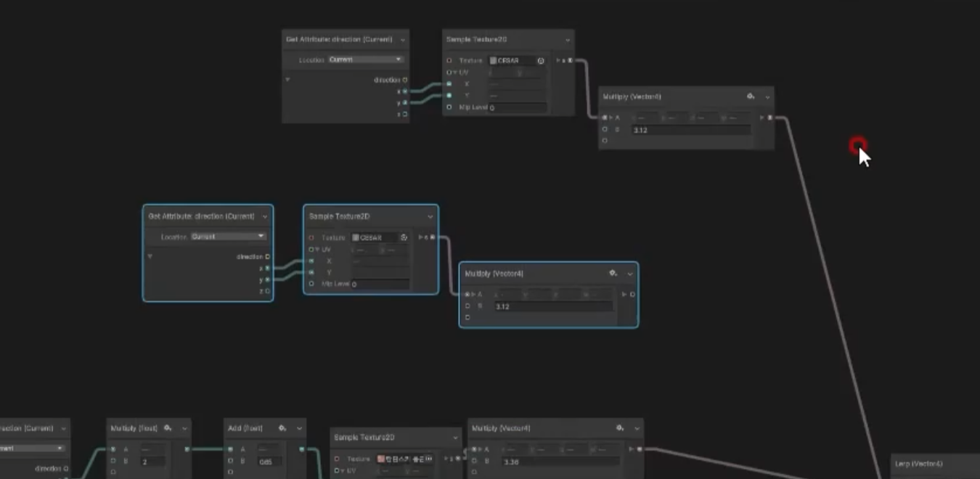Viewport: 980px width, 479px height.
Task: Click x output port on blue-outlined Get Attribute
Action: [267, 268]
